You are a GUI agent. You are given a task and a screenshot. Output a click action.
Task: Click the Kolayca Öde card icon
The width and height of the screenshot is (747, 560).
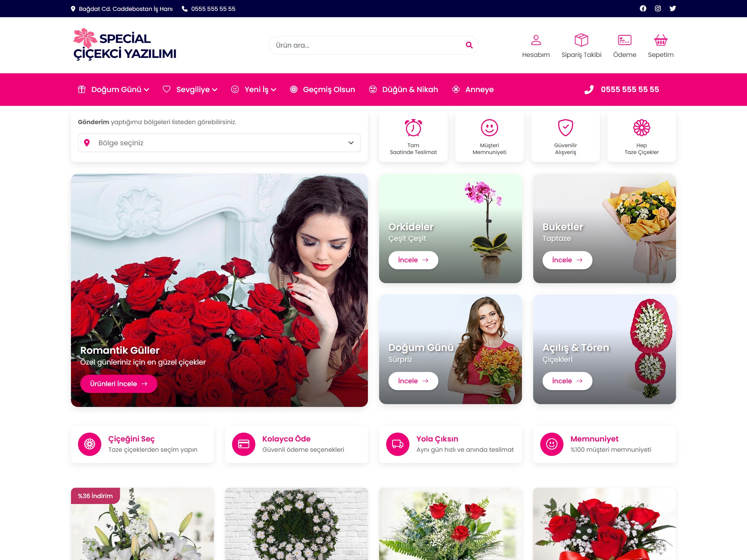243,444
